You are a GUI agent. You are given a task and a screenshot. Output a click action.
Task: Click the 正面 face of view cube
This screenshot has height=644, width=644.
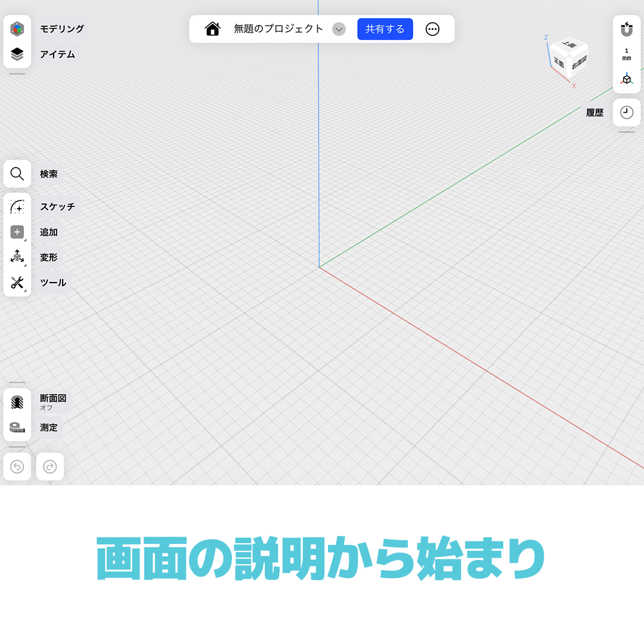[559, 63]
